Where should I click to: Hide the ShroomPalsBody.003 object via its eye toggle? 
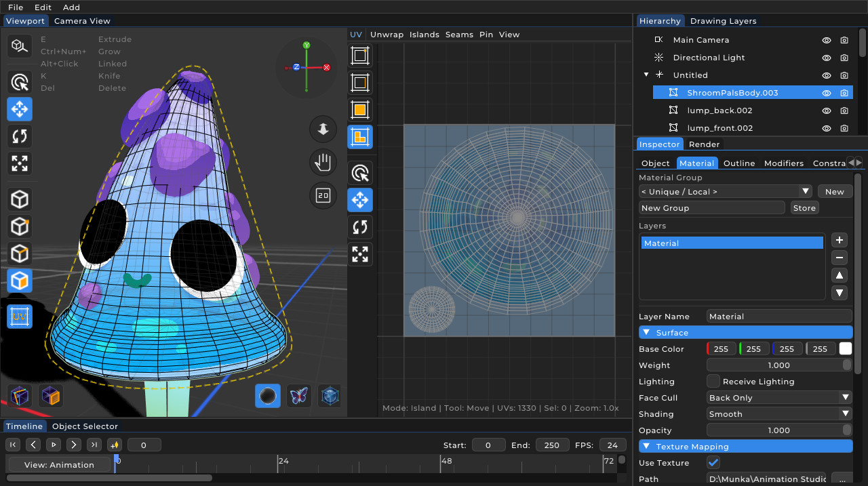point(826,92)
